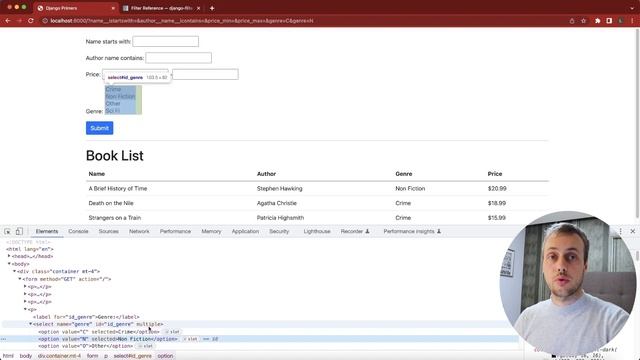Screen dimensions: 640x360
Task: Click the browser forward arrow
Action: (x=19, y=20)
